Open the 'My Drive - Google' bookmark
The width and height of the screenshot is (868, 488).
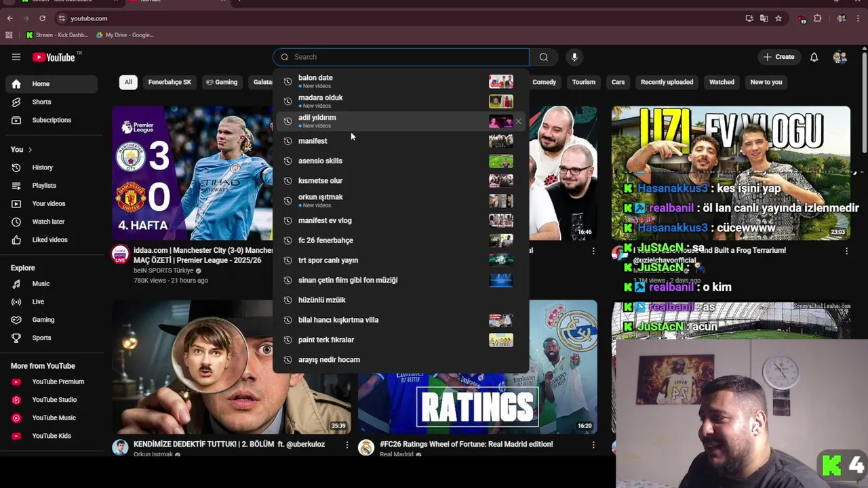coord(125,35)
